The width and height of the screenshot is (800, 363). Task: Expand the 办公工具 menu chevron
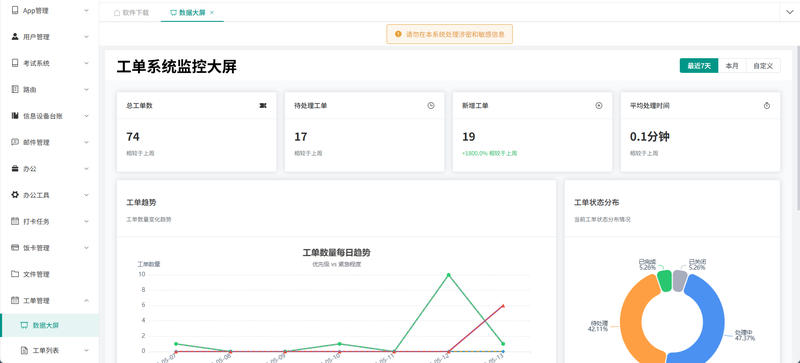(86, 195)
